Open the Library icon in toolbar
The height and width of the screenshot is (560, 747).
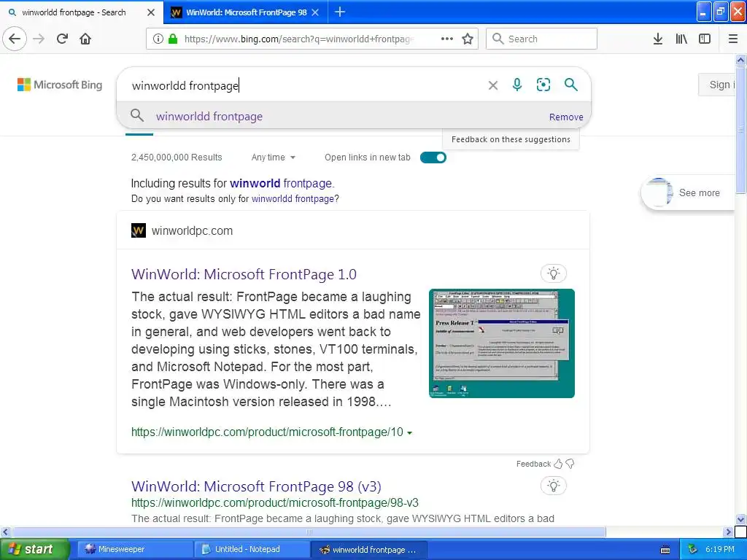pyautogui.click(x=681, y=39)
